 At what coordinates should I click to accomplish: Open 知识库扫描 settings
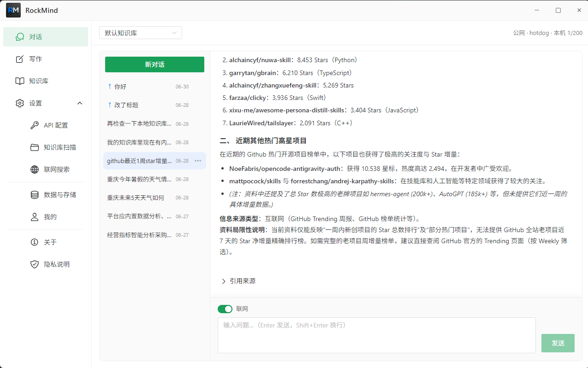pos(46,147)
